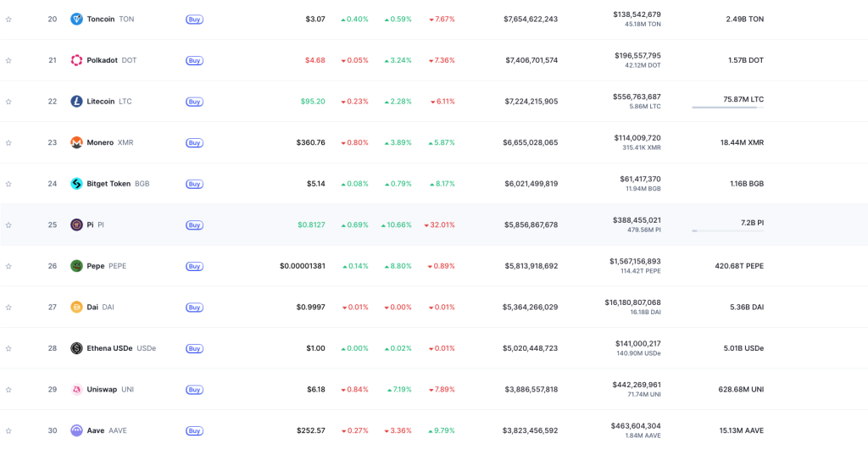Open the Toncoin TON name link
Viewport: 868px width, 449px height.
pos(110,19)
